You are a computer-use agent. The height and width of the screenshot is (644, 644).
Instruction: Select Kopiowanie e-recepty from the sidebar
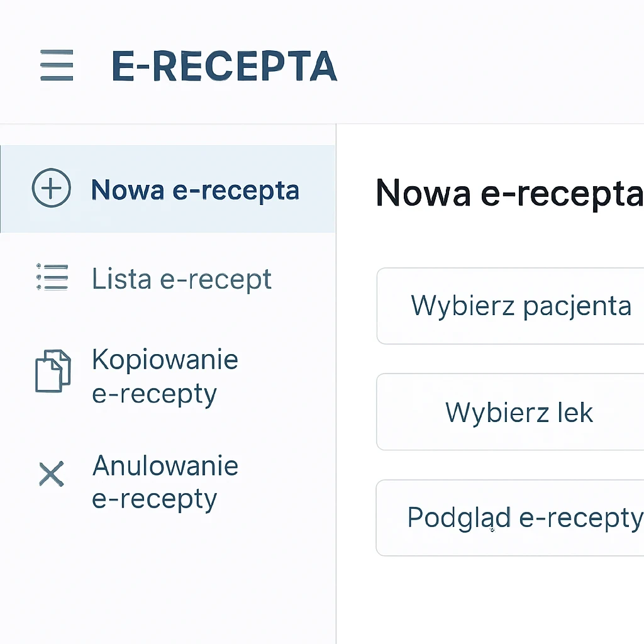click(165, 376)
